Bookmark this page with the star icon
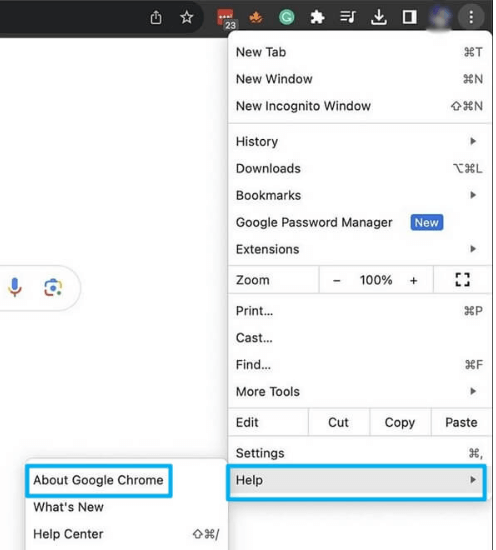Viewport: 496px width, 550px height. pos(186,17)
